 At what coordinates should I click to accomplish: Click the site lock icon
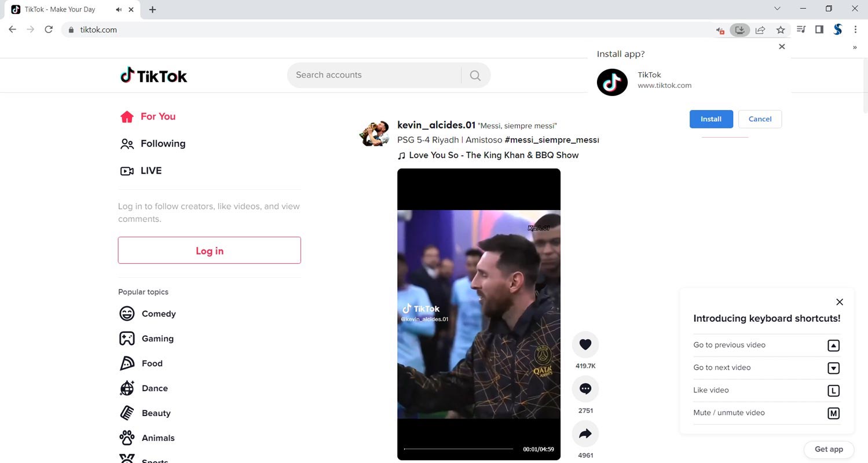[71, 30]
